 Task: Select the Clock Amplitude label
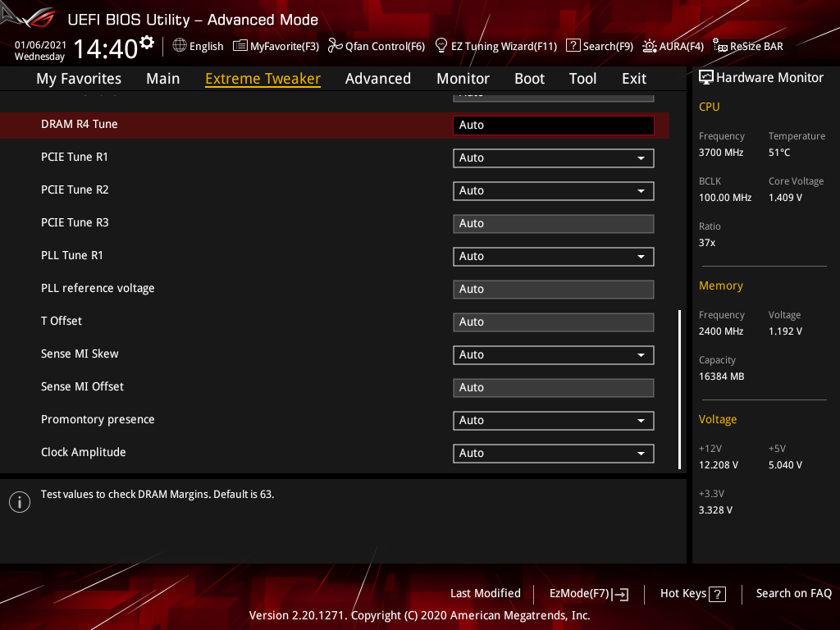[x=84, y=452]
